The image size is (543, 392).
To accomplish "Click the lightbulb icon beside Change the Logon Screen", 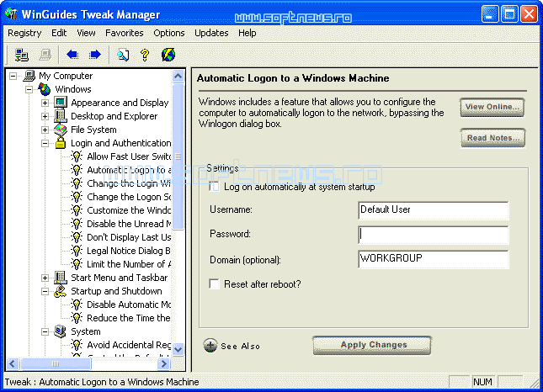I will click(x=77, y=197).
